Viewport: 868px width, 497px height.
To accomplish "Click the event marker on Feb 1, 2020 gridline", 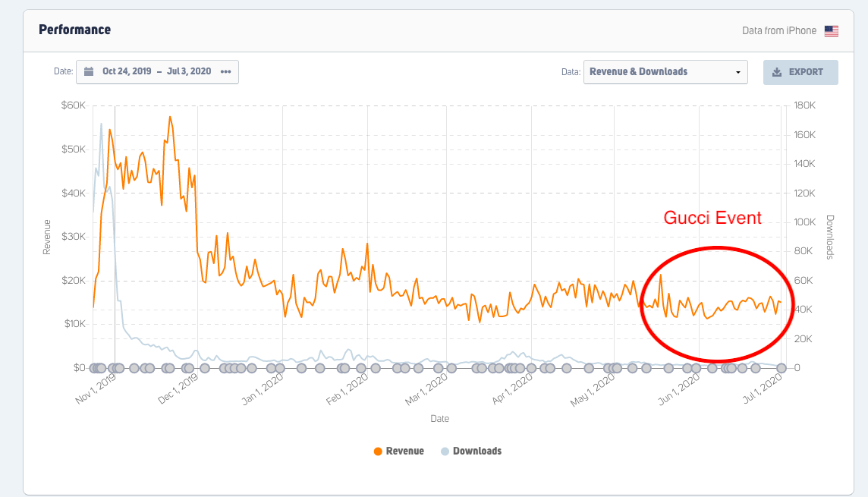I will [x=368, y=368].
